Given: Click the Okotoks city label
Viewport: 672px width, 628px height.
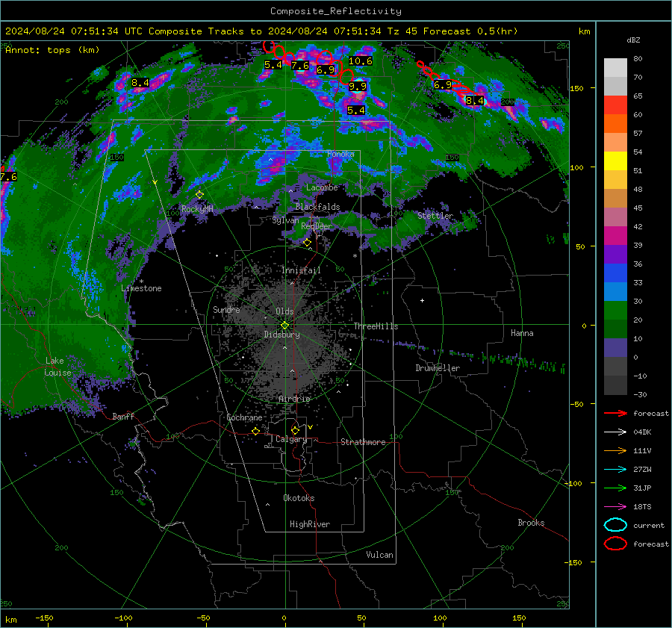Looking at the screenshot, I should click(x=299, y=498).
